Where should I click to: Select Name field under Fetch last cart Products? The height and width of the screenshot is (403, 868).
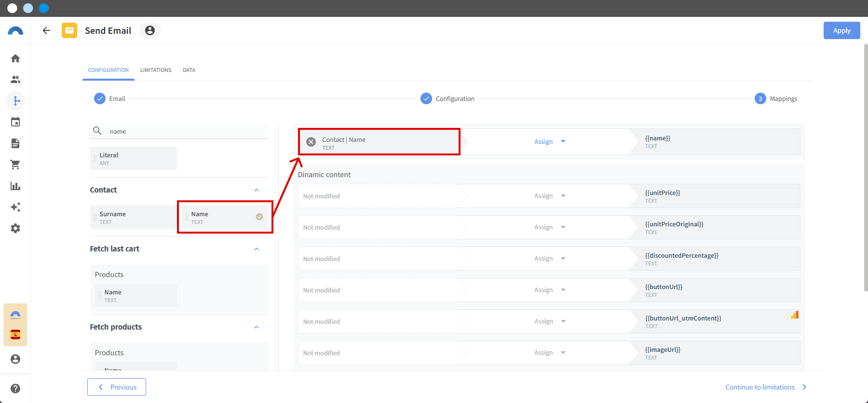[x=136, y=295]
